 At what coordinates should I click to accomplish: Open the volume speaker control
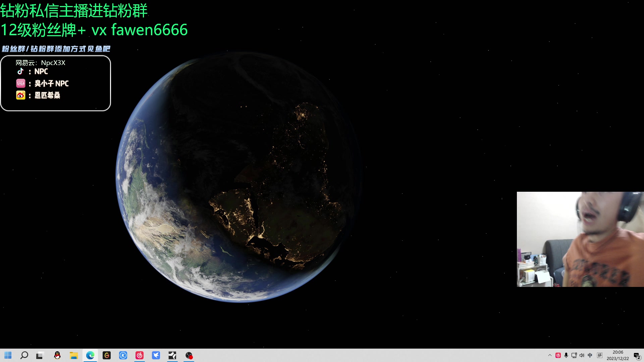point(582,355)
